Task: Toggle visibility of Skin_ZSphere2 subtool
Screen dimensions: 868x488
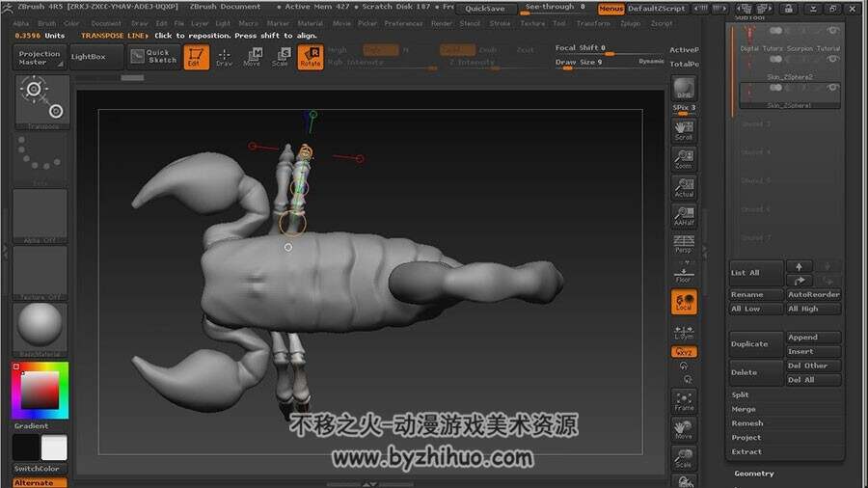Action: 832,59
